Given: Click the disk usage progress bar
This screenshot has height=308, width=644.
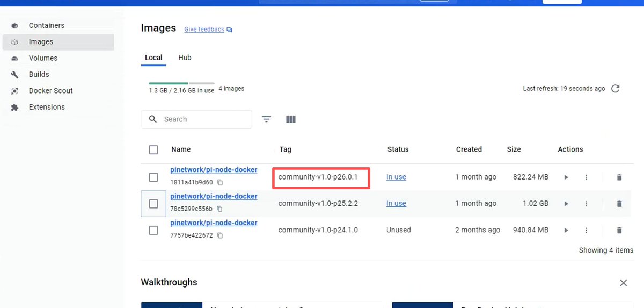Looking at the screenshot, I should click(x=181, y=83).
